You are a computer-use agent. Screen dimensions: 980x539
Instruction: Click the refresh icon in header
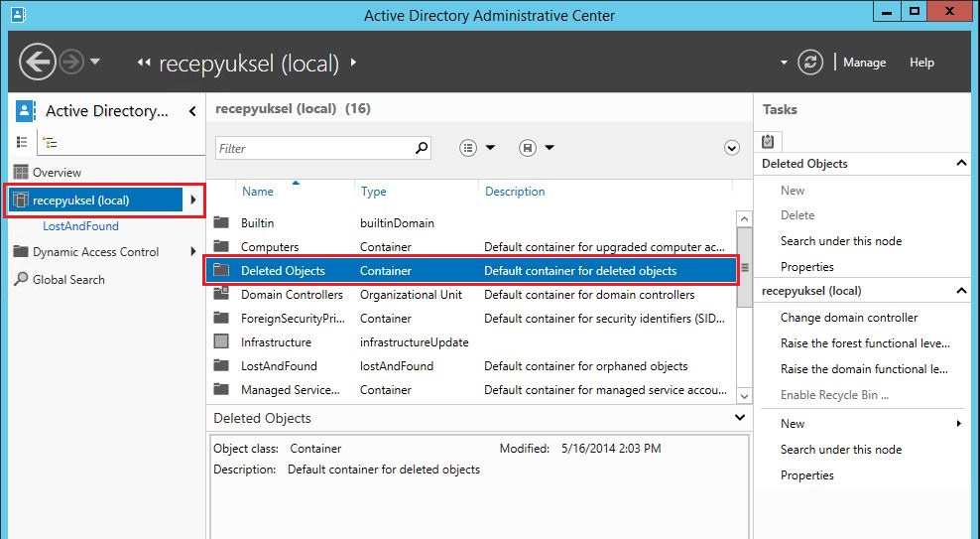[810, 62]
